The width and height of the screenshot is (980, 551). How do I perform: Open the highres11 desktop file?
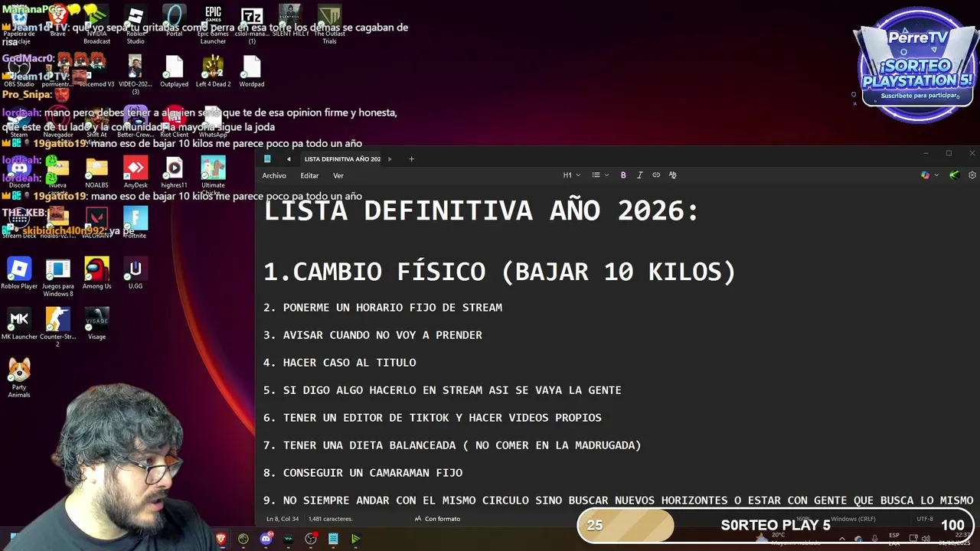click(x=175, y=173)
